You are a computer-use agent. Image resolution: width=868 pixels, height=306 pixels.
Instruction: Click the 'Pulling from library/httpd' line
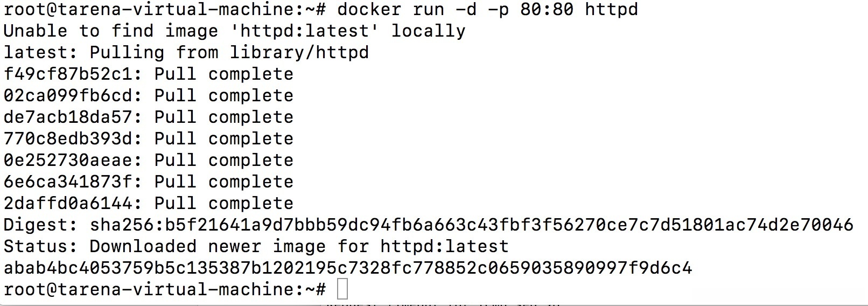(186, 52)
